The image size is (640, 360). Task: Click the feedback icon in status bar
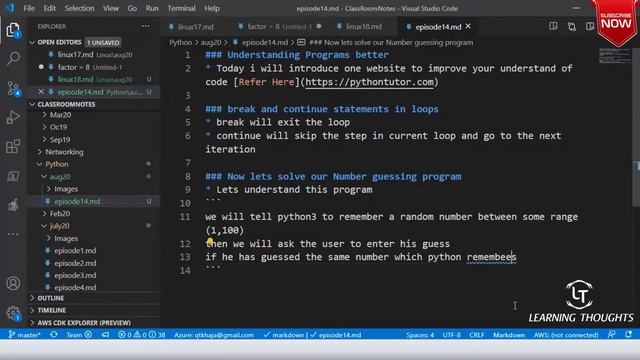pyautogui.click(x=611, y=335)
